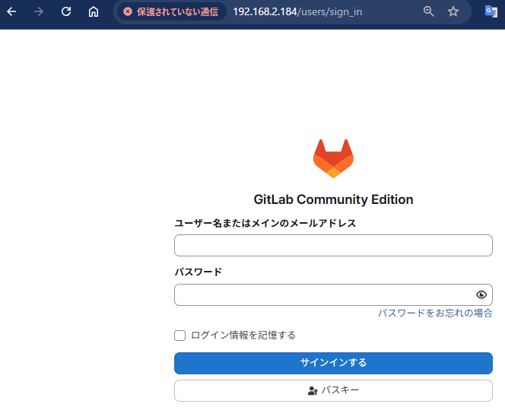This screenshot has width=505, height=420.
Task: Click the 保護されていない通信 security warning chip
Action: point(171,12)
